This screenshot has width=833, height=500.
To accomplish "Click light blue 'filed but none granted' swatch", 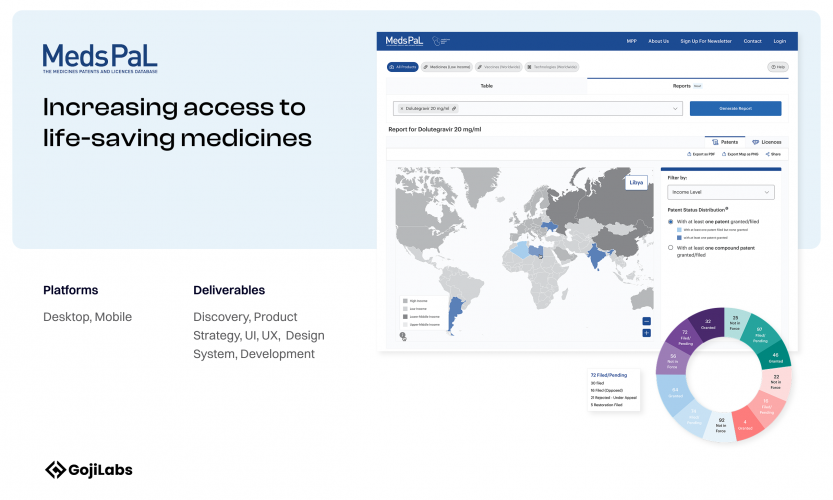I will coord(679,230).
